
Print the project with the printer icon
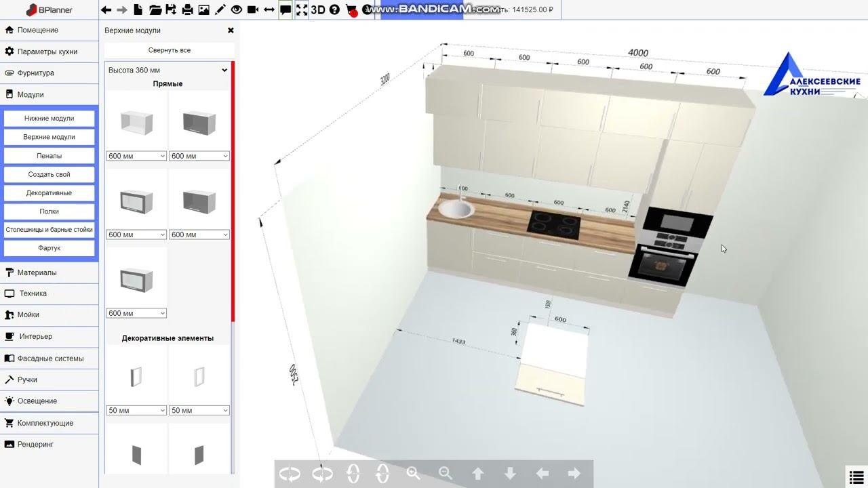(187, 9)
